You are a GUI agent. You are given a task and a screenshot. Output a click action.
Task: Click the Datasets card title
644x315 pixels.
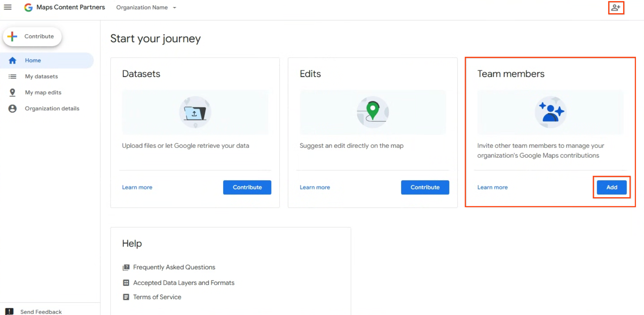coord(141,74)
